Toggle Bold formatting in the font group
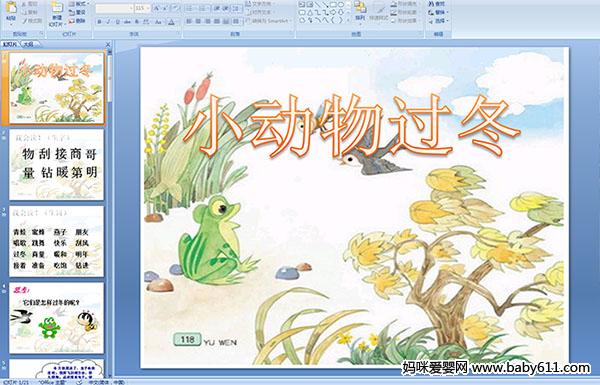The image size is (600, 385). (99, 22)
